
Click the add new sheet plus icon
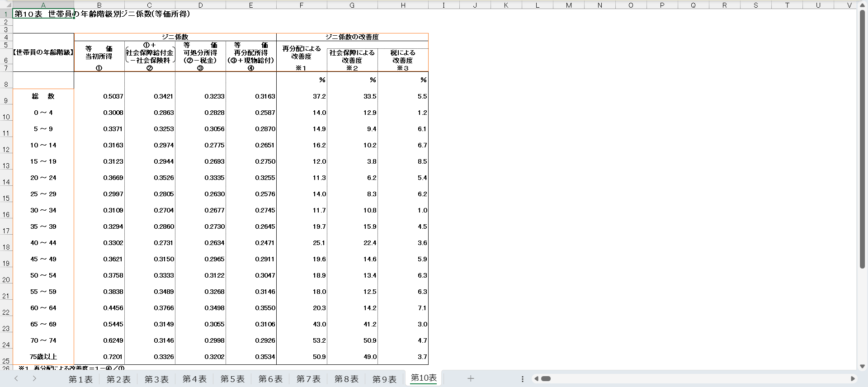point(470,379)
